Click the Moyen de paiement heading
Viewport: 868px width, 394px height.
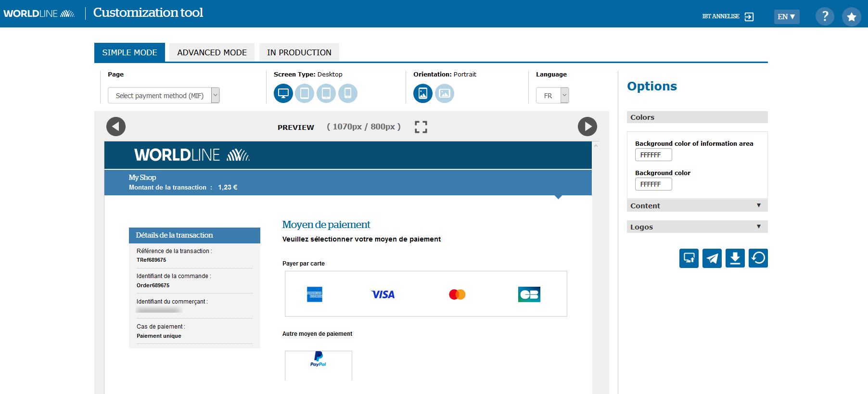[326, 225]
